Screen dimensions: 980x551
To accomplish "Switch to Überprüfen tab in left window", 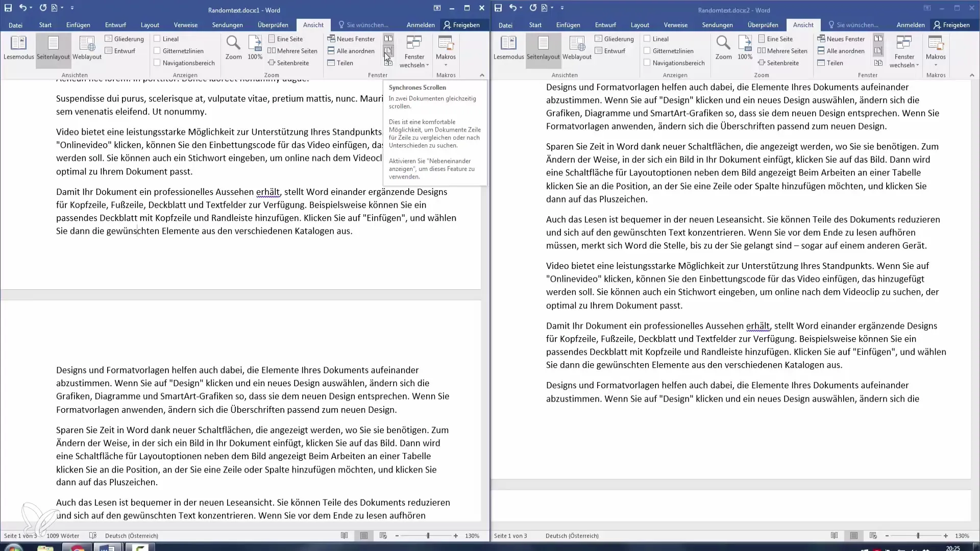I will tap(273, 25).
